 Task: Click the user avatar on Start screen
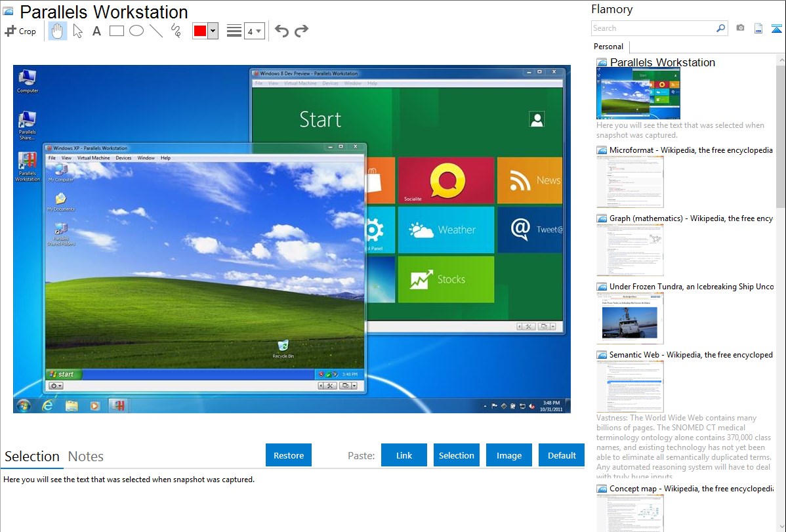pos(537,119)
